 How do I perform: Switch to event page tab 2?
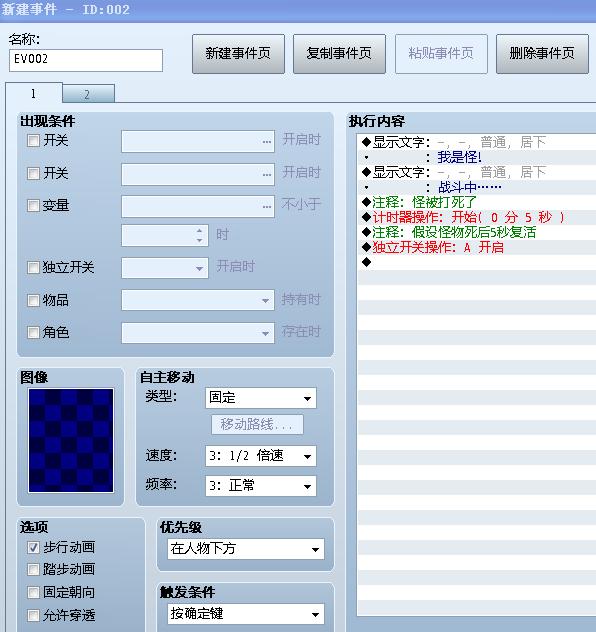(x=88, y=94)
